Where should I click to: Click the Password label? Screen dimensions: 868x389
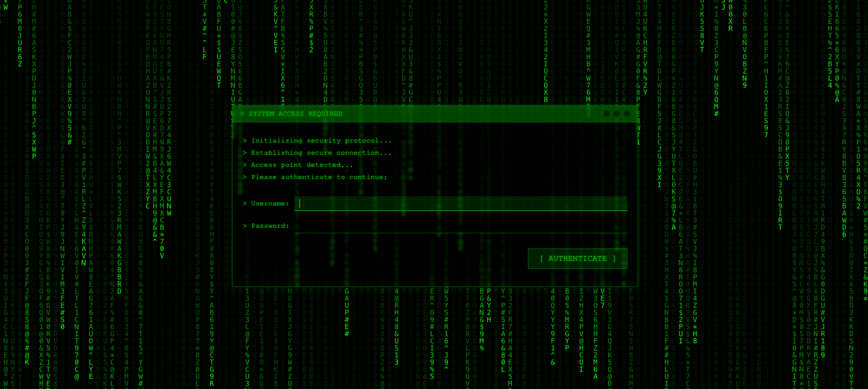[270, 226]
